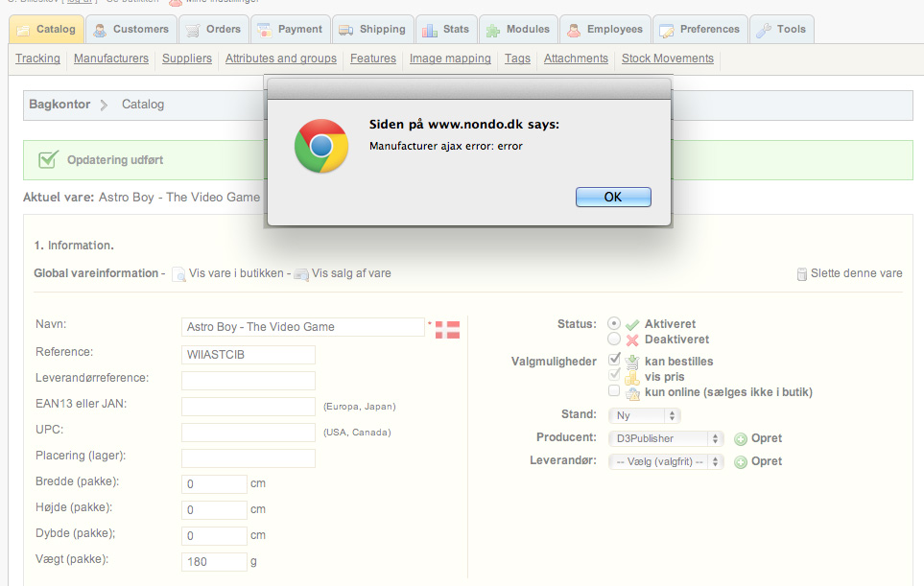The width and height of the screenshot is (924, 586).
Task: Go to the Features link
Action: pos(373,59)
